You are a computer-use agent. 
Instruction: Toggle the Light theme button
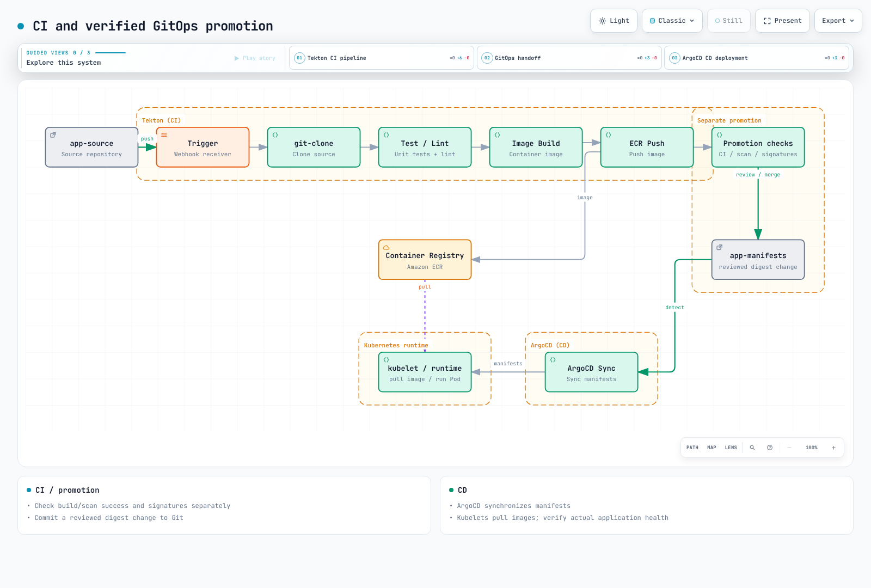(x=614, y=21)
